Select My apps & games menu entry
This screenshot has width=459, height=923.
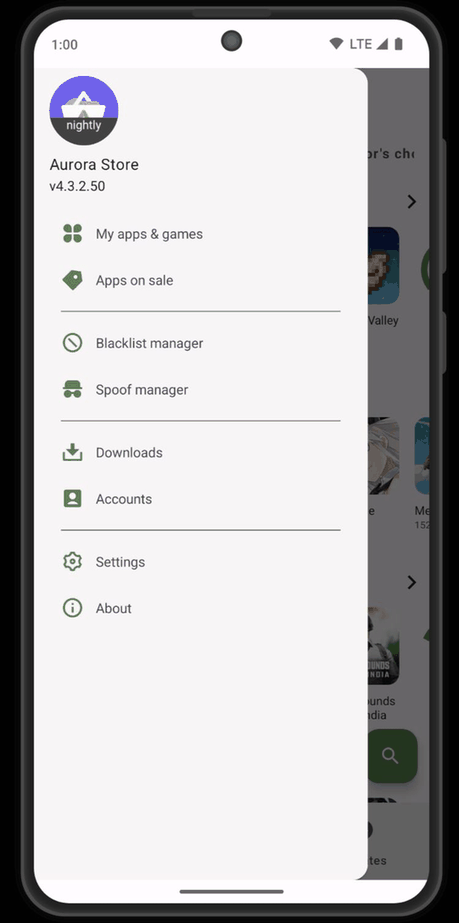pos(201,234)
